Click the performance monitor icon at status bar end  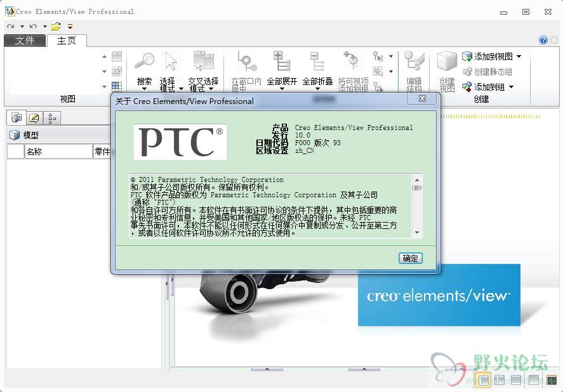tap(552, 380)
